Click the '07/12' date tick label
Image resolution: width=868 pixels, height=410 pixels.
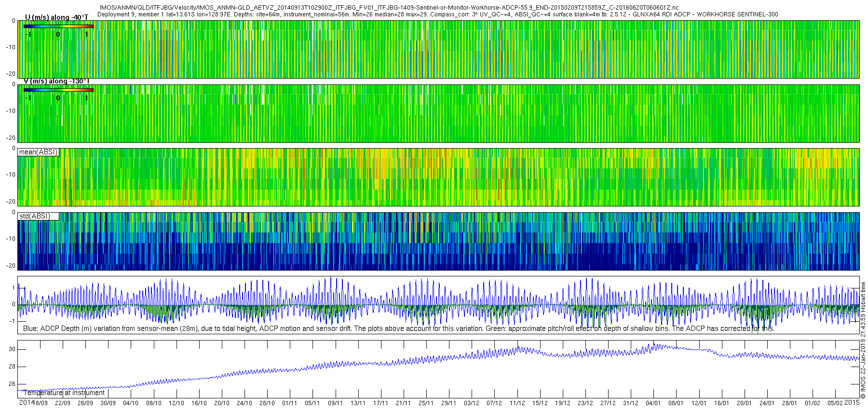[494, 403]
